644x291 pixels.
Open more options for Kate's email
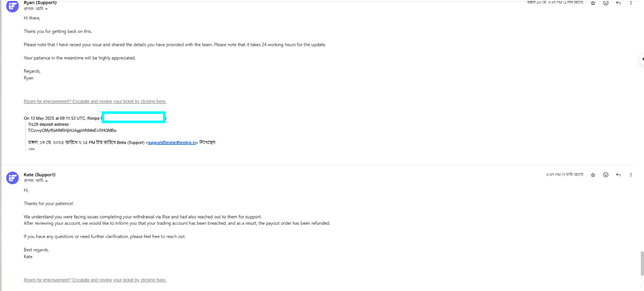click(631, 175)
